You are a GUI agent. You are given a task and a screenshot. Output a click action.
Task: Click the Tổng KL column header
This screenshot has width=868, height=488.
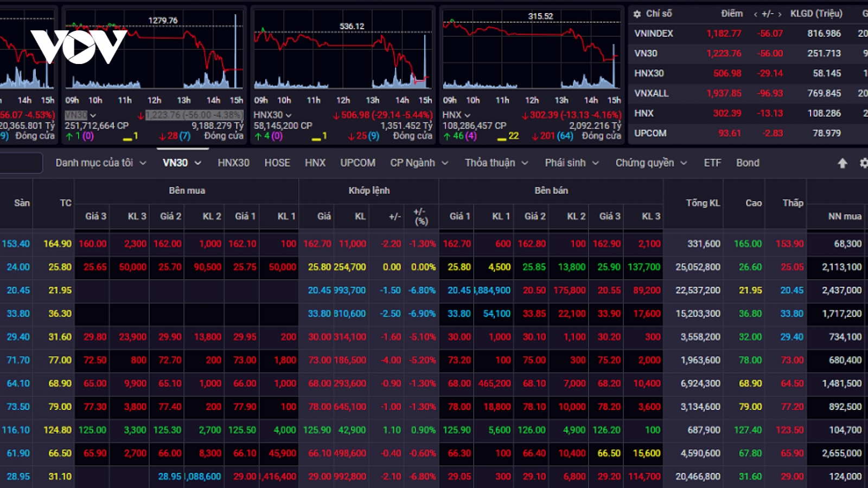703,203
